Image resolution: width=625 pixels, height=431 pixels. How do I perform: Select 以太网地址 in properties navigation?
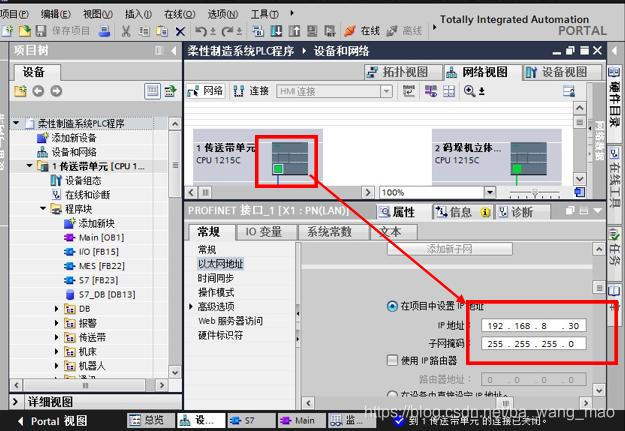pos(220,264)
